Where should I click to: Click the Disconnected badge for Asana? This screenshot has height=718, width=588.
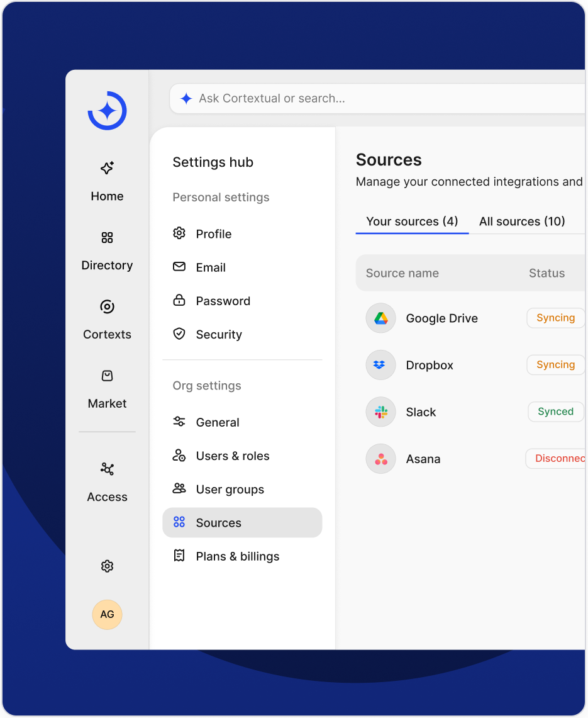(557, 459)
